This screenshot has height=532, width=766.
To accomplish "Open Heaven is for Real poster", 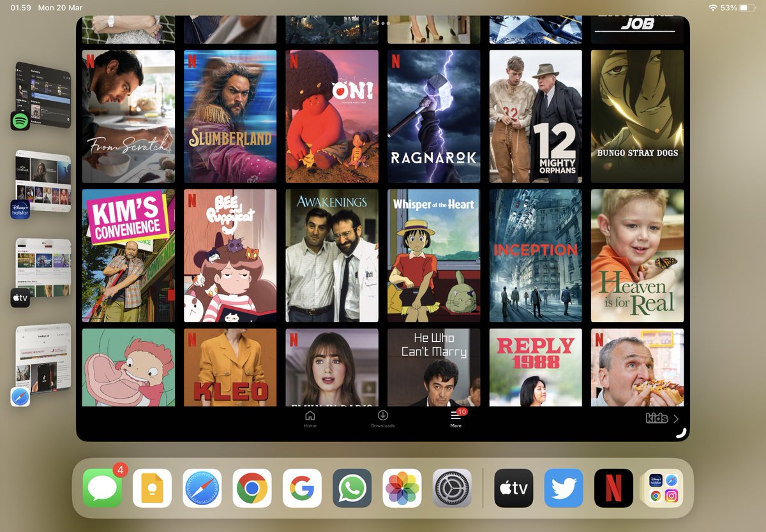I will 638,256.
